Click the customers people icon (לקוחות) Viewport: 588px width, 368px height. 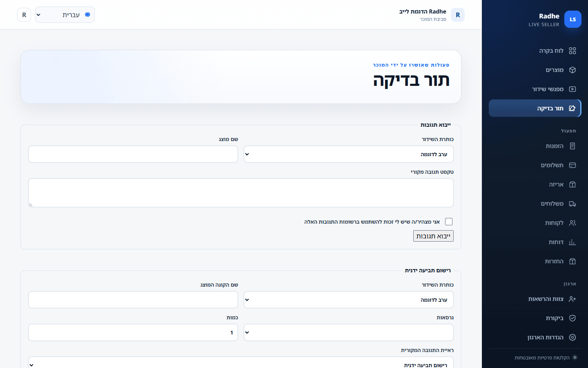coord(572,223)
